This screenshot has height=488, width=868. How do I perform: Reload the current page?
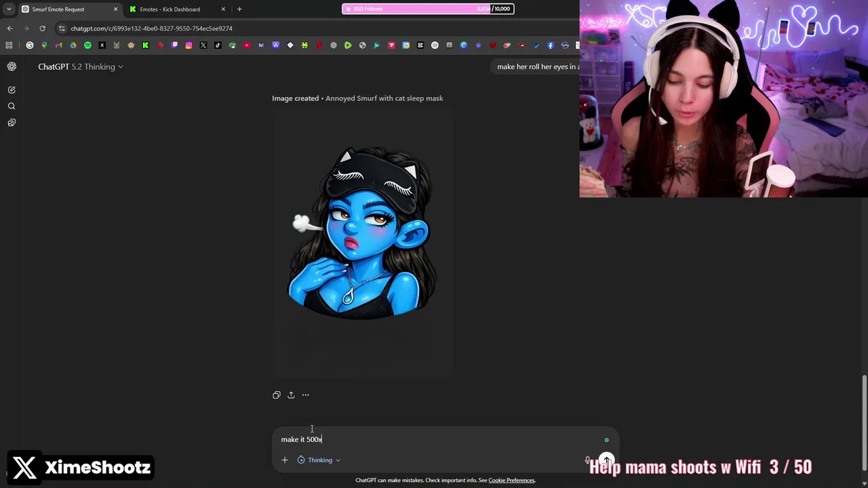pyautogui.click(x=42, y=28)
